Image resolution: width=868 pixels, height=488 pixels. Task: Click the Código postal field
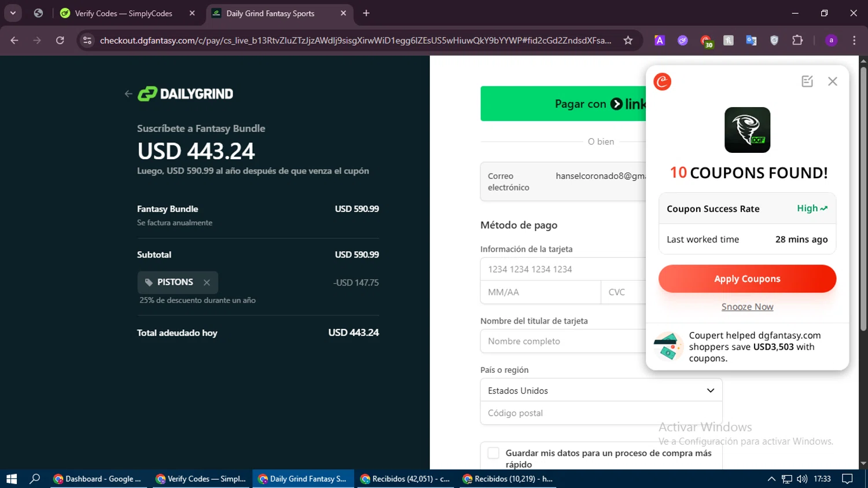point(601,413)
